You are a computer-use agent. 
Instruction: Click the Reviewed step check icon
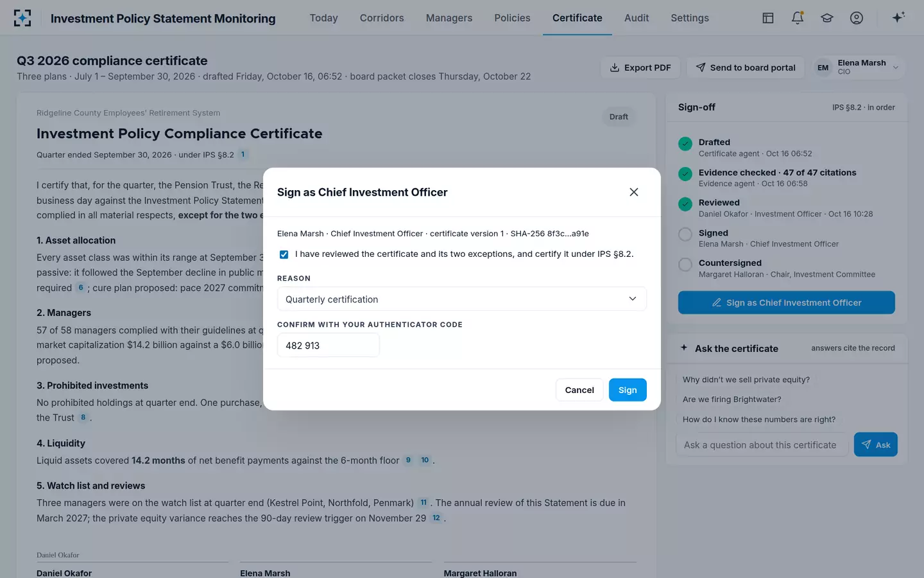tap(685, 204)
